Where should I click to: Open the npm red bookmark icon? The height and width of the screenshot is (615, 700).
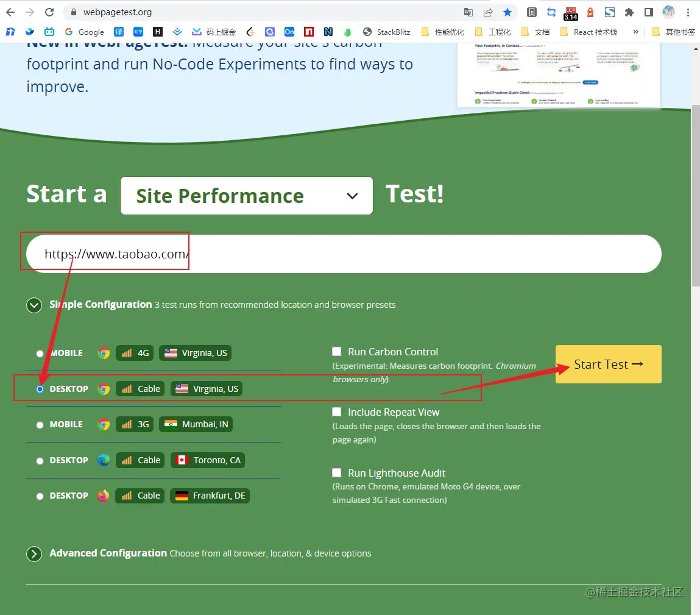click(308, 32)
